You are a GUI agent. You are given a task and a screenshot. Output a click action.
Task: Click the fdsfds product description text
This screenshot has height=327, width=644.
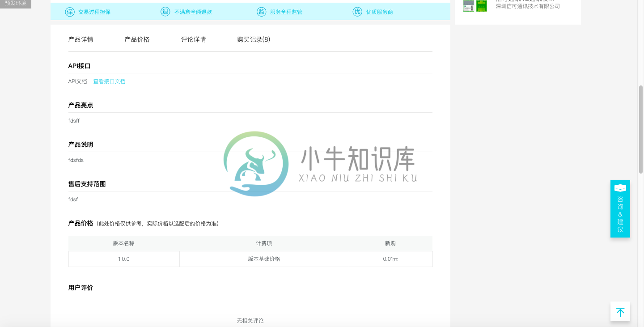coord(76,160)
